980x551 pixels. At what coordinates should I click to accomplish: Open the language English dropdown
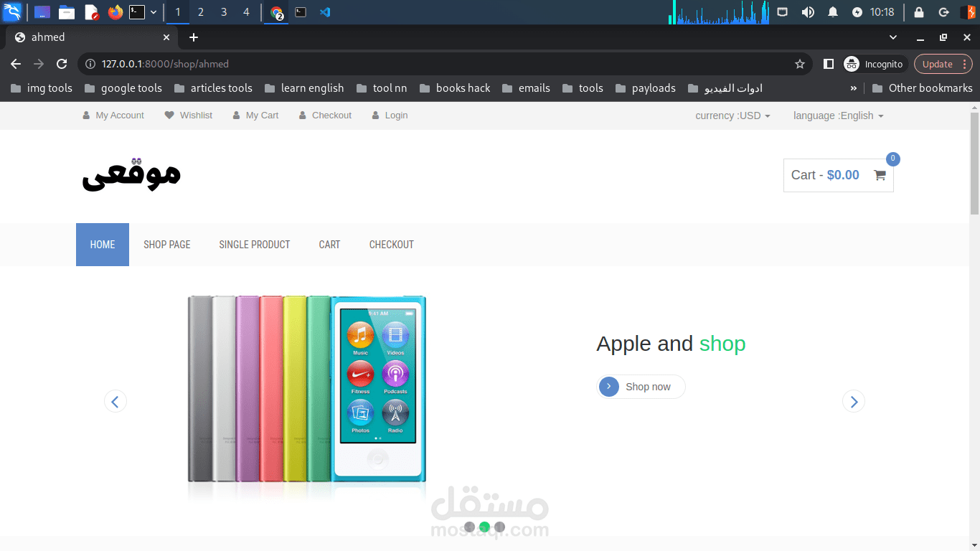(x=838, y=116)
